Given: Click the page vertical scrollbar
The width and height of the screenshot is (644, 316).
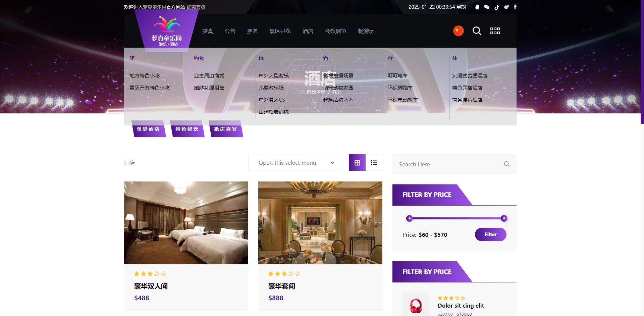Looking at the screenshot, I should click(x=642, y=62).
